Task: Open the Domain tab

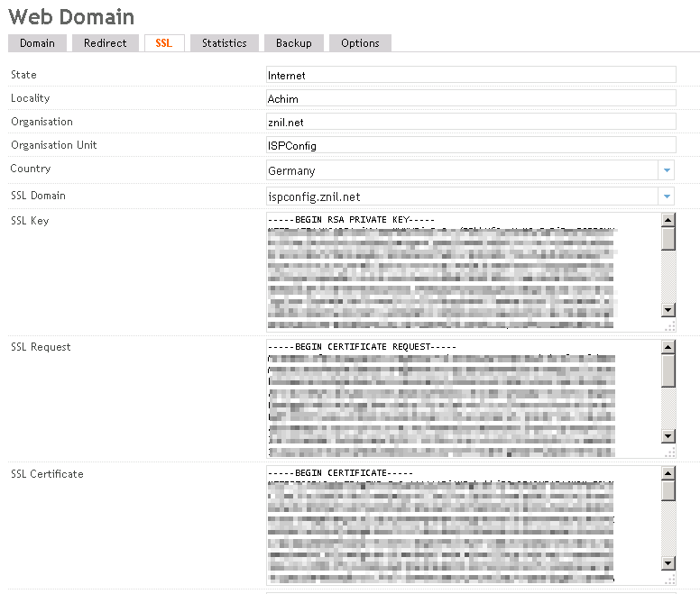Action: click(x=37, y=43)
